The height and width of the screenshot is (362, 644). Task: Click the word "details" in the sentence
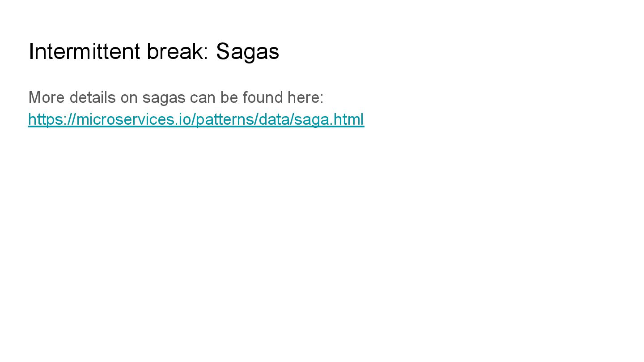pos(92,97)
